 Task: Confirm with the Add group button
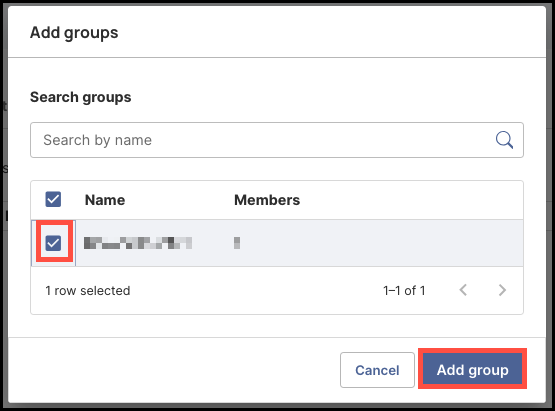(x=473, y=370)
